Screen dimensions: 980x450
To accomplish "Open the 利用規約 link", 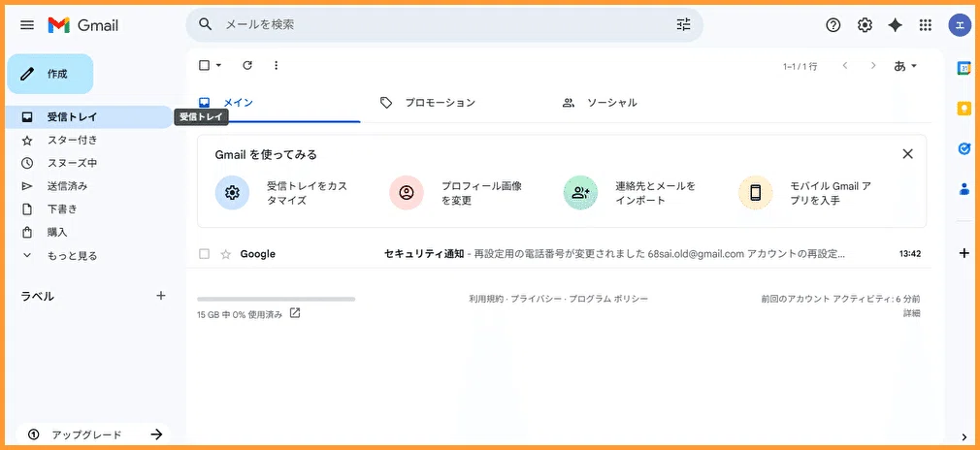I will (486, 299).
